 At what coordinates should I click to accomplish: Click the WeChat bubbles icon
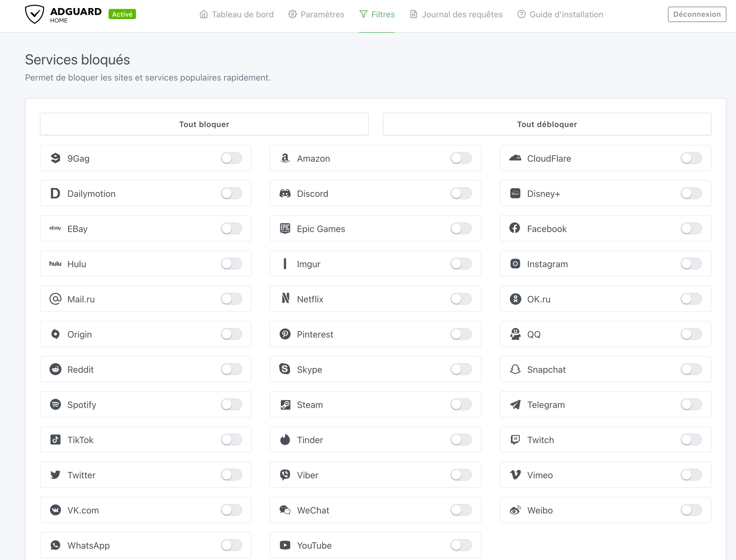(x=285, y=510)
